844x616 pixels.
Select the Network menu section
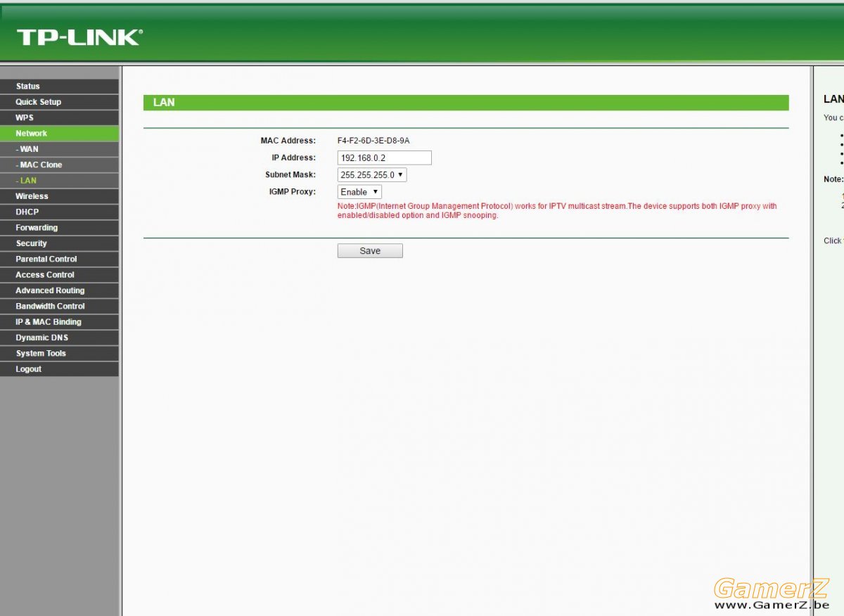pos(59,134)
